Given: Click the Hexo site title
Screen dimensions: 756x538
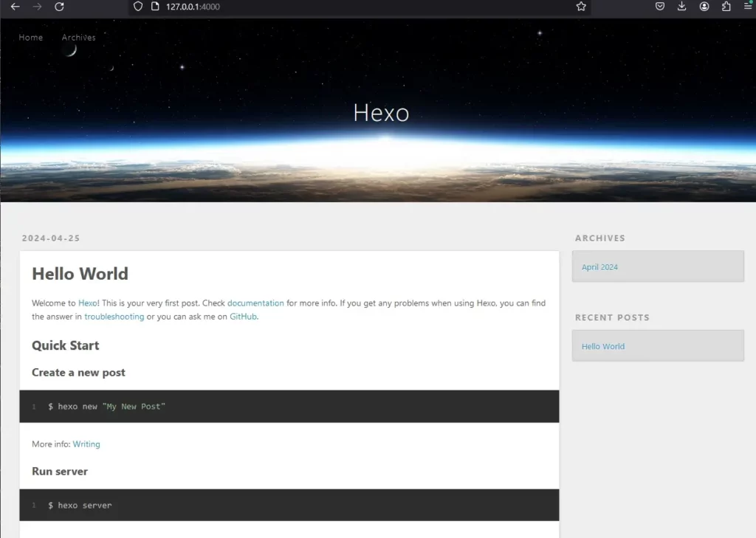Looking at the screenshot, I should [x=381, y=113].
